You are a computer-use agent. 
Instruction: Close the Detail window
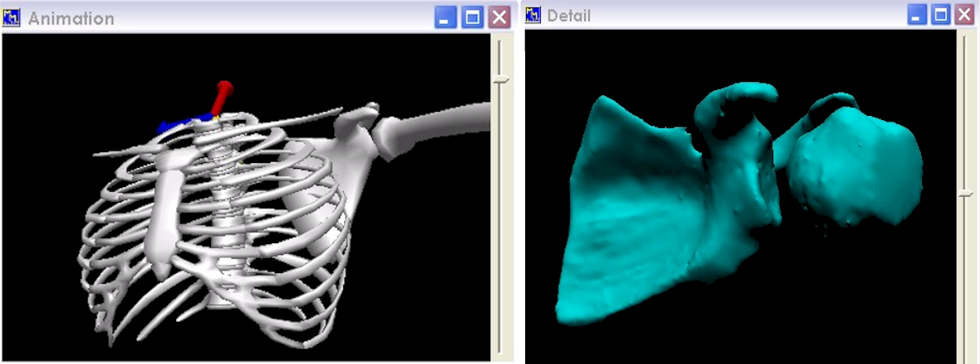pyautogui.click(x=964, y=15)
